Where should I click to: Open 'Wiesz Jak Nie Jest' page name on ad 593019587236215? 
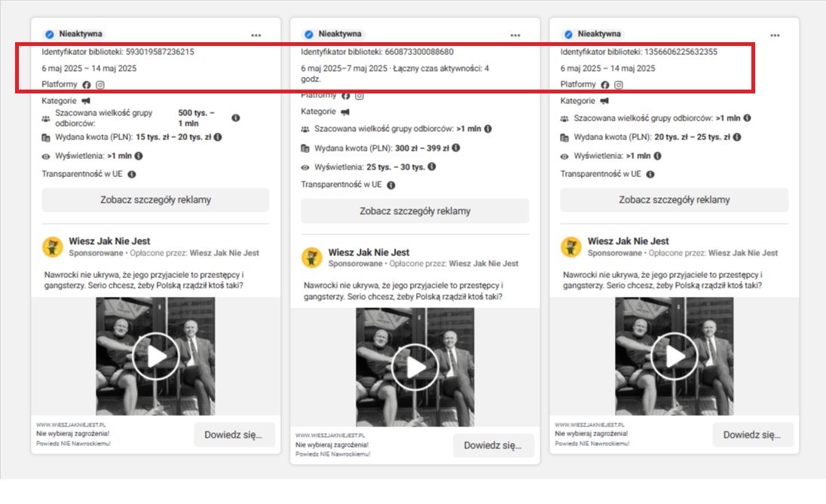[x=109, y=241]
